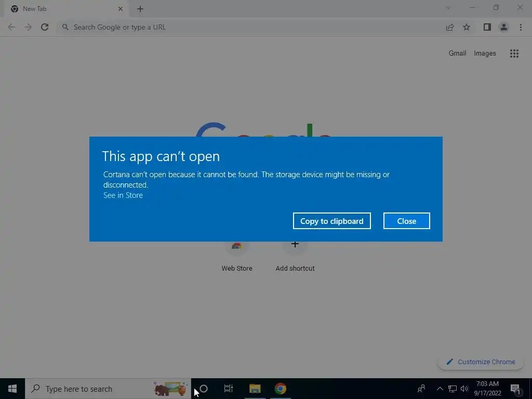The width and height of the screenshot is (532, 399).
Task: Open the Gmail link
Action: coord(457,54)
